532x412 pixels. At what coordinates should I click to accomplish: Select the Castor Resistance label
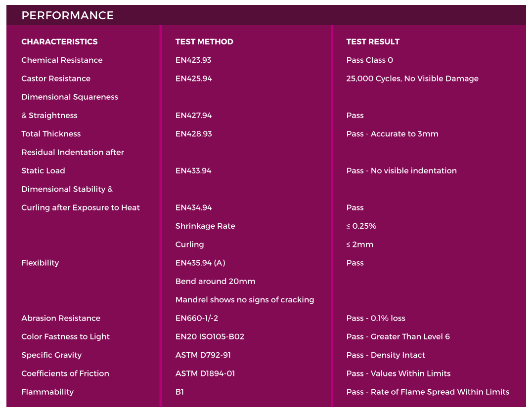pyautogui.click(x=56, y=79)
